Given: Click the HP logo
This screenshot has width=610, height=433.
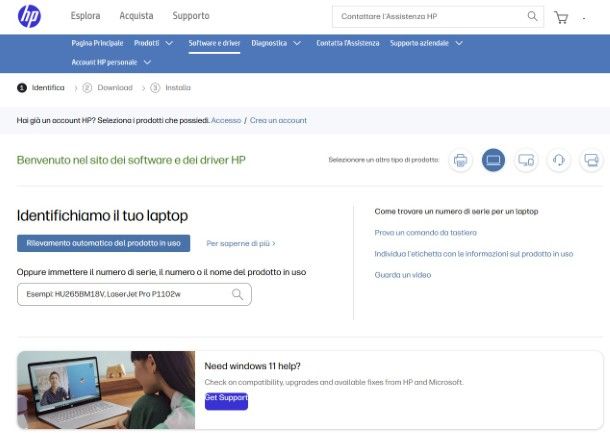Looking at the screenshot, I should (x=29, y=16).
